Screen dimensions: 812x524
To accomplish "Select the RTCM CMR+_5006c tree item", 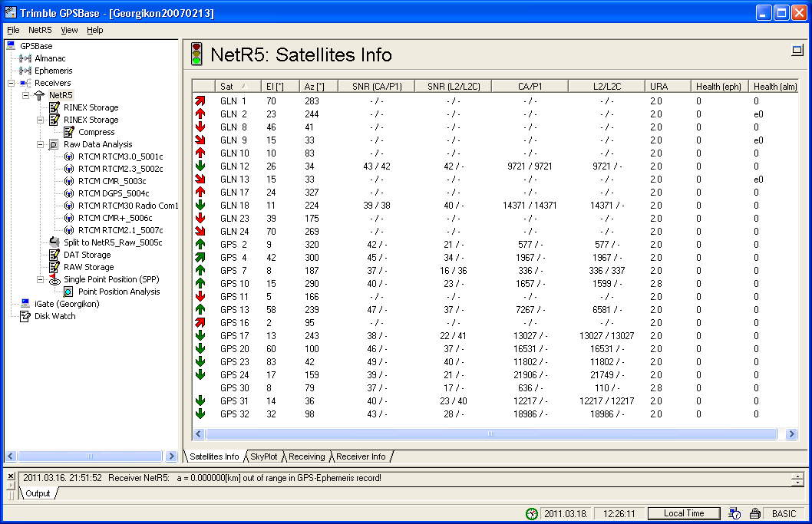I will 115,218.
